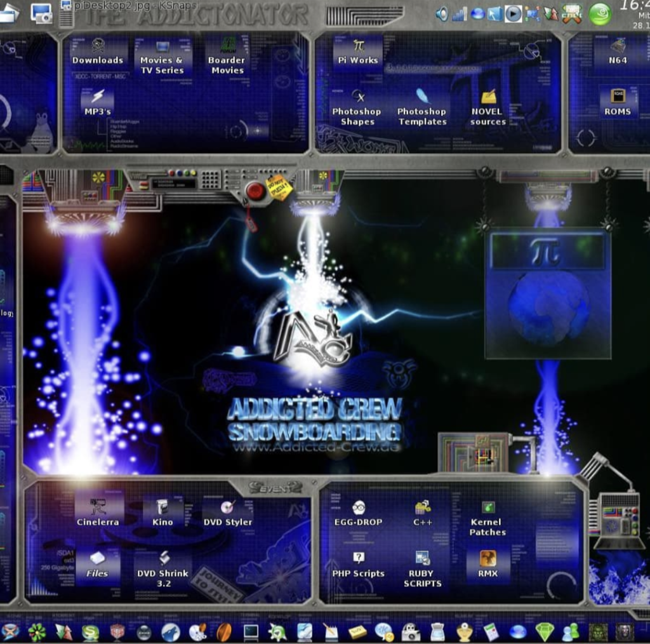650x644 pixels.
Task: Click the tray icon with a cursor arrow
Action: 494,14
